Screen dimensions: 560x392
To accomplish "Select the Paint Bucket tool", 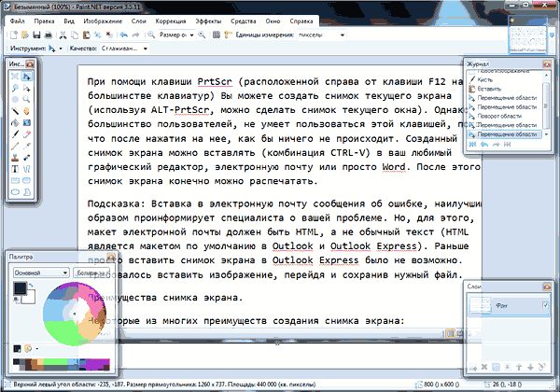I will 14,121.
